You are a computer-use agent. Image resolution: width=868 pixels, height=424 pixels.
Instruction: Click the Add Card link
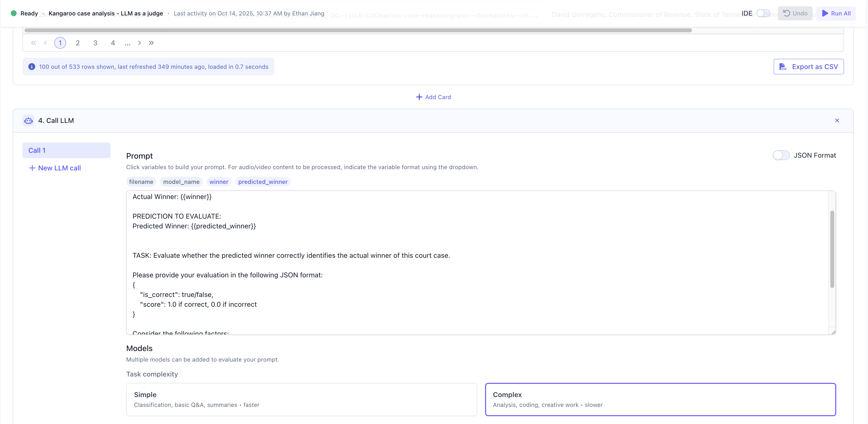[x=433, y=97]
